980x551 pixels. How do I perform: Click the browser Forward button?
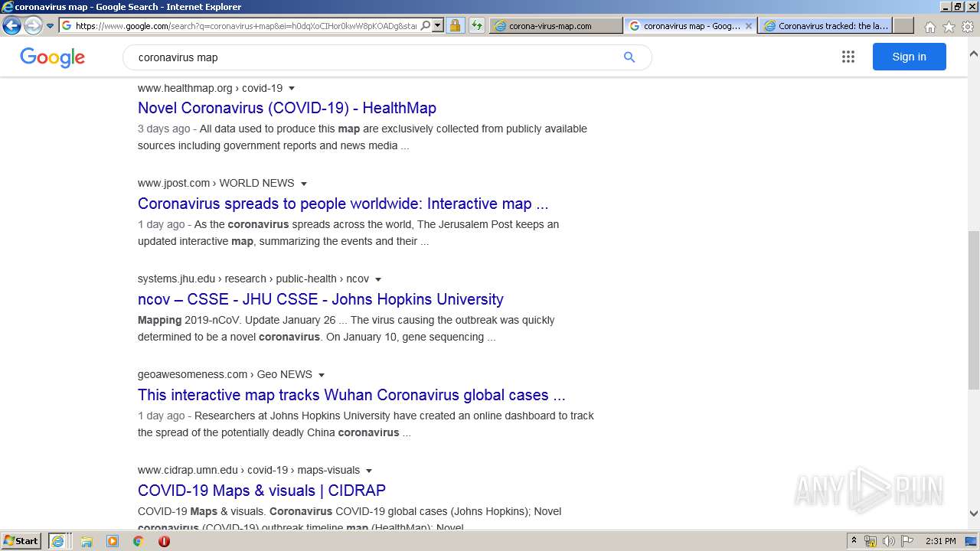pyautogui.click(x=33, y=25)
